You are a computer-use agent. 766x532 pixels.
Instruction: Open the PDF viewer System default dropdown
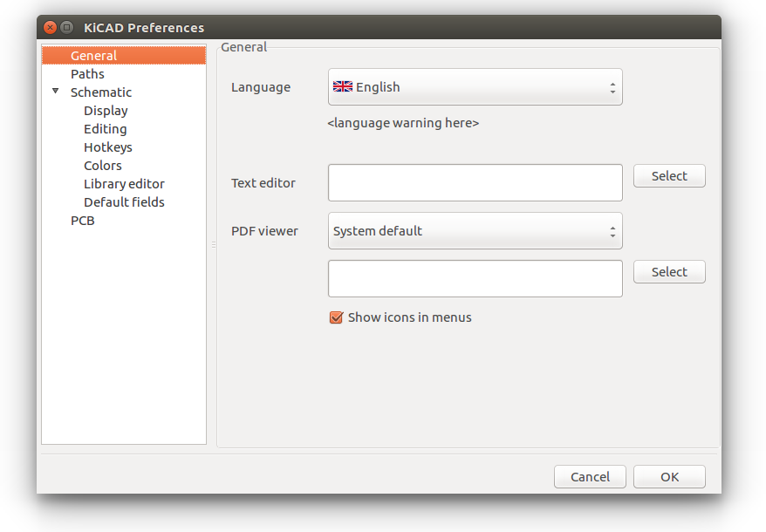(475, 231)
